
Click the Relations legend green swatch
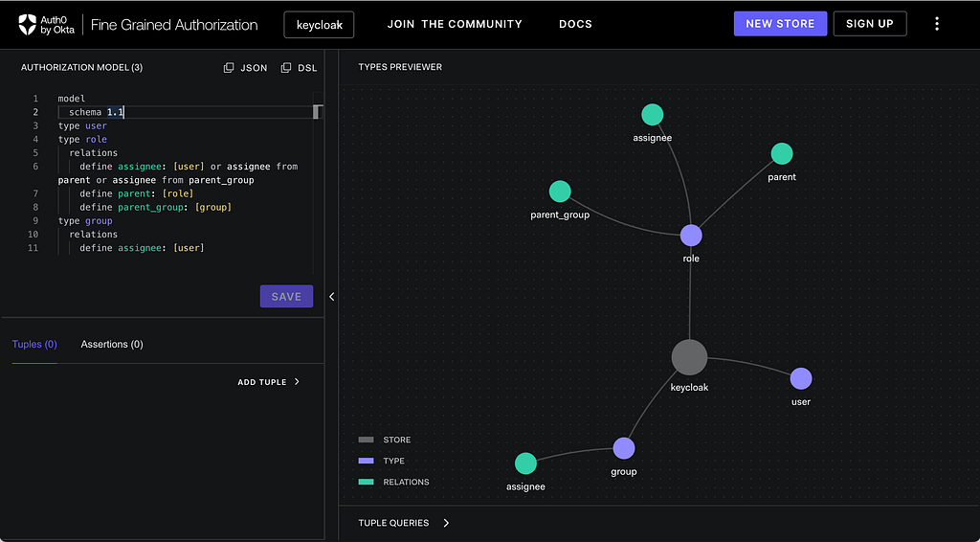point(366,482)
